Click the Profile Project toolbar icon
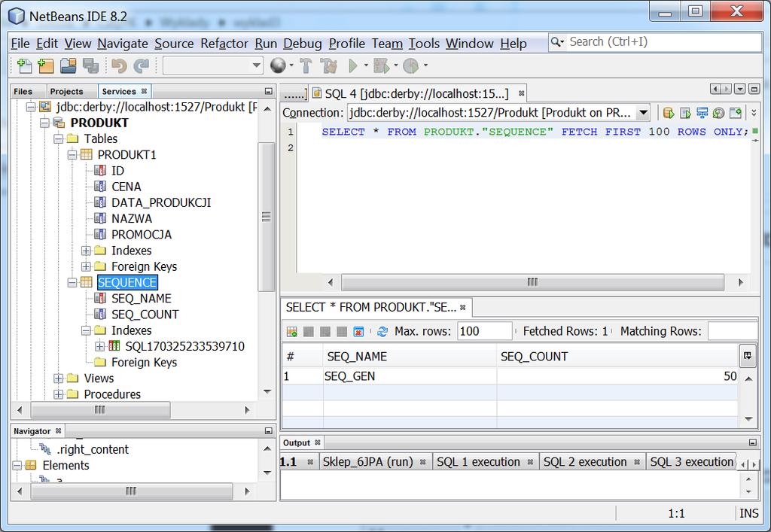The height and width of the screenshot is (532, 771). [x=410, y=65]
